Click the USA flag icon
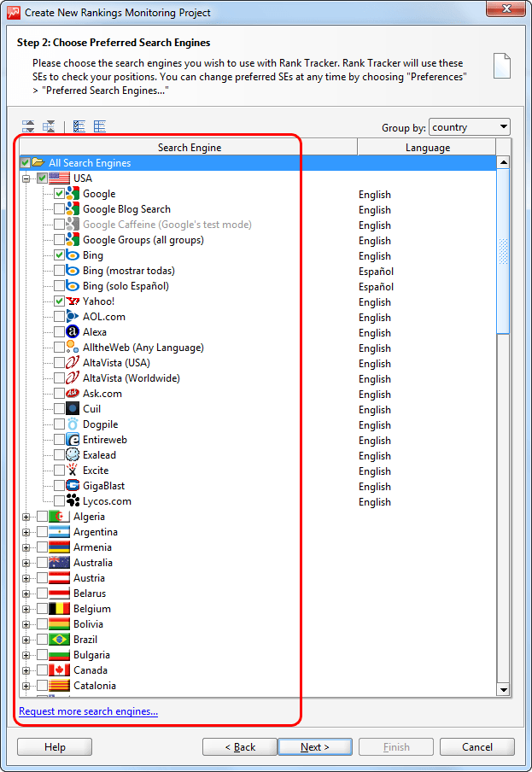The height and width of the screenshot is (772, 532). coord(59,178)
